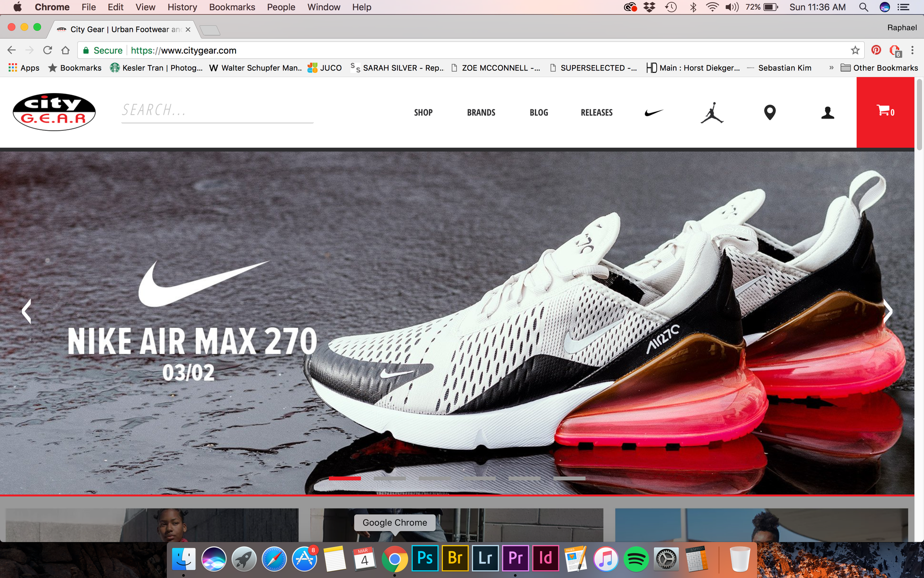The width and height of the screenshot is (924, 578).
Task: Open Finder from the dock
Action: point(184,559)
